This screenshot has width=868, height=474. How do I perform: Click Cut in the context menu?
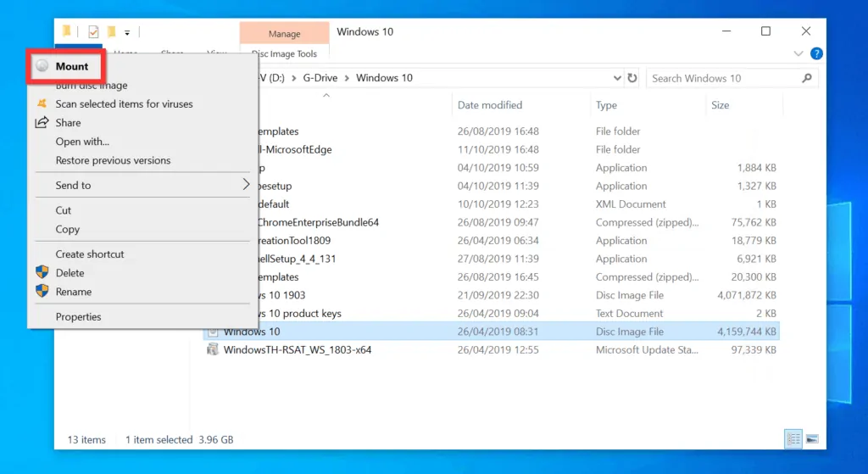click(x=63, y=210)
